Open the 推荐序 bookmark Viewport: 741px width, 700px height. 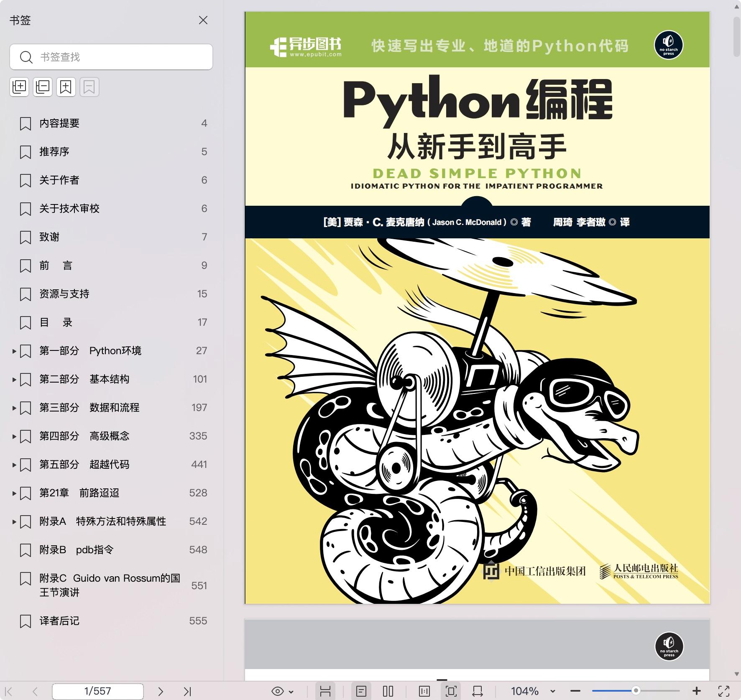coord(54,151)
